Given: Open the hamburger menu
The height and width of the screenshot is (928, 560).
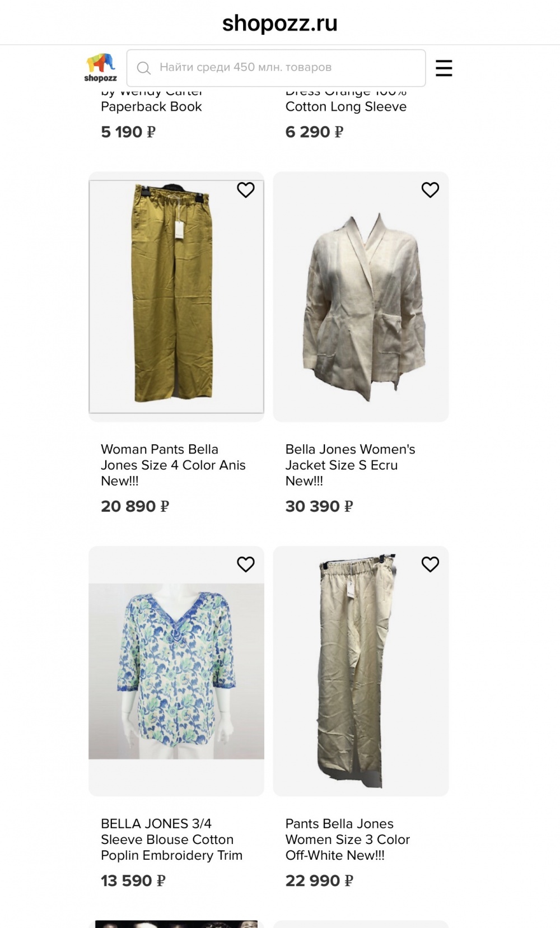Looking at the screenshot, I should (x=444, y=68).
